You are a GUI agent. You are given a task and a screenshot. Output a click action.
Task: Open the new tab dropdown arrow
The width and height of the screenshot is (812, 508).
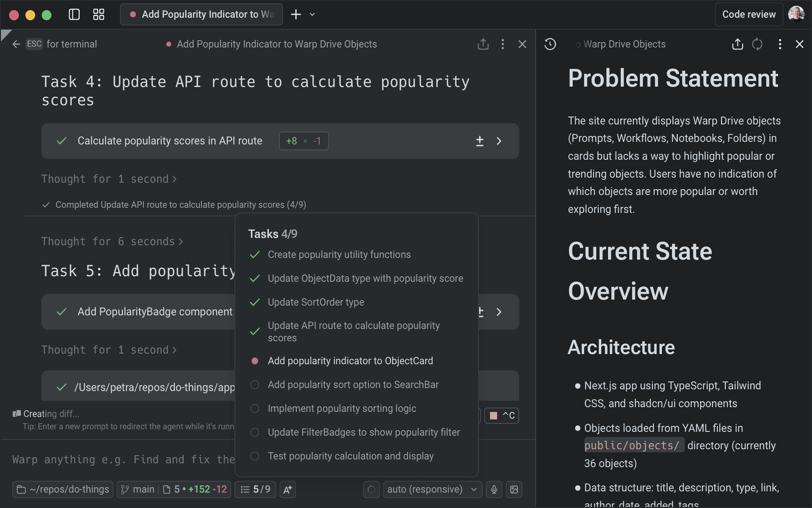point(312,14)
